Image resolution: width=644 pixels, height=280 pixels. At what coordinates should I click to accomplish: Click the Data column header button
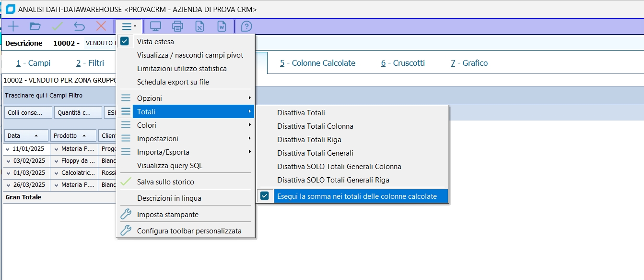click(26, 136)
